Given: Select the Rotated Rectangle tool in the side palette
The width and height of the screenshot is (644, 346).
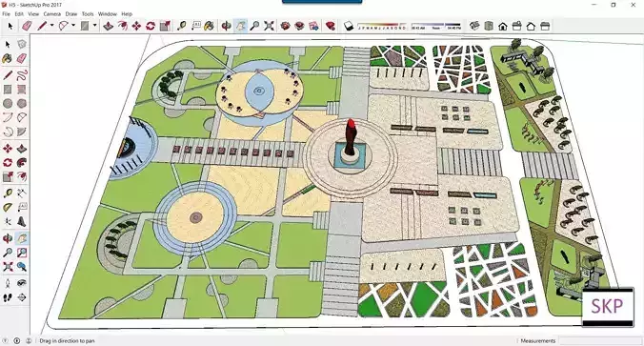Looking at the screenshot, I should pyautogui.click(x=22, y=90).
